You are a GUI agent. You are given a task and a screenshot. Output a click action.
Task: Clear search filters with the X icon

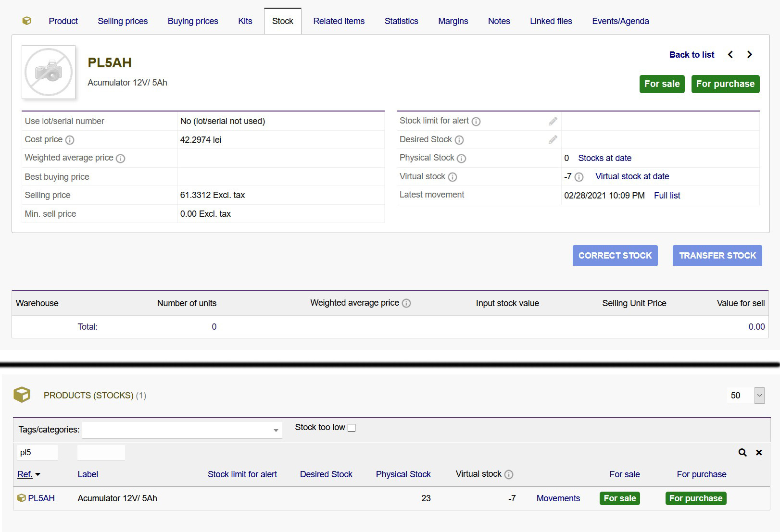(759, 453)
